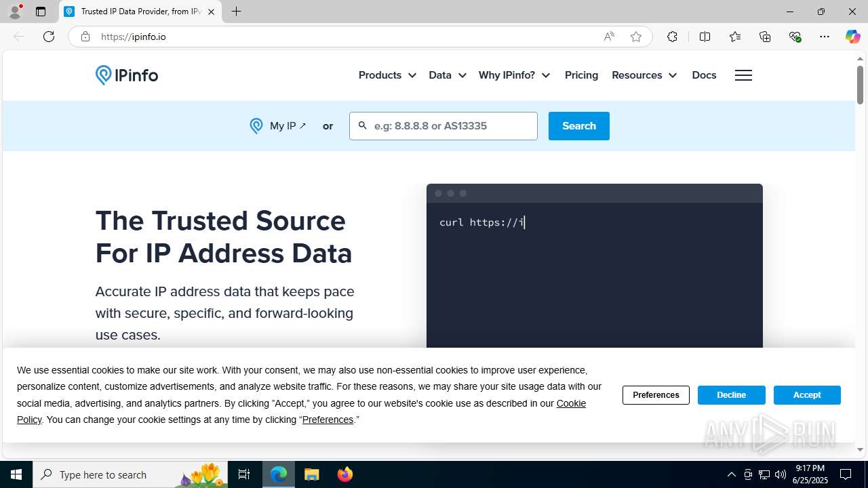
Task: Open browser Extensions icon
Action: pyautogui.click(x=672, y=37)
